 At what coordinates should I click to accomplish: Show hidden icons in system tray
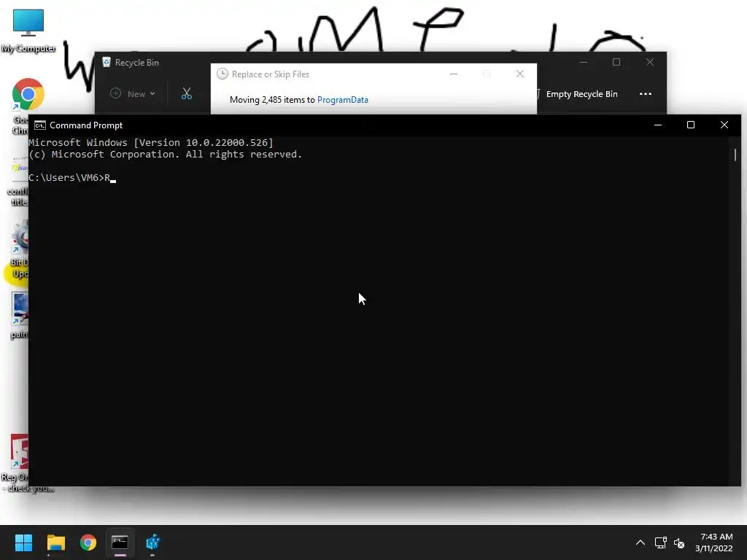640,542
